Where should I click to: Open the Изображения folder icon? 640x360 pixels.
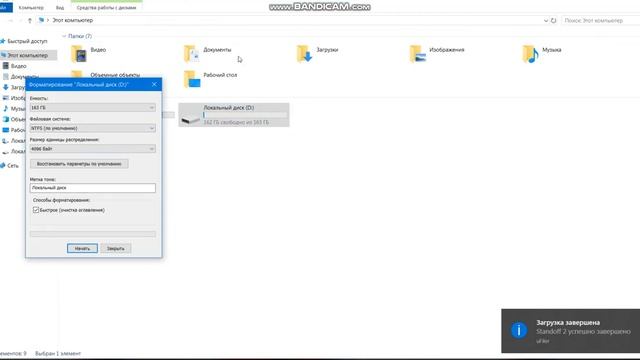pos(418,54)
